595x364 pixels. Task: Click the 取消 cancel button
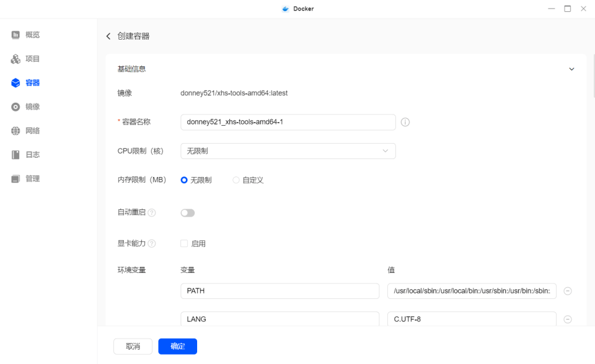point(133,346)
